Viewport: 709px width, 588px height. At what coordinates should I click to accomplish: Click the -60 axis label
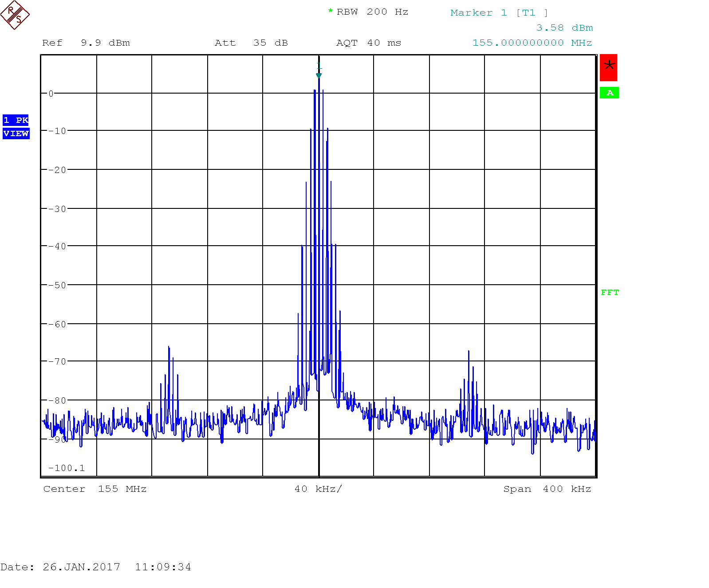pos(57,324)
